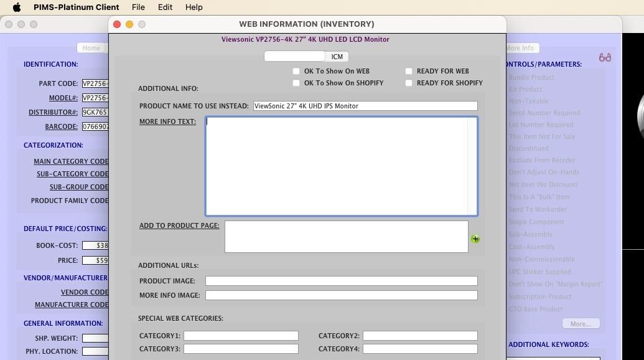The height and width of the screenshot is (360, 644).
Task: Click the ICM button
Action: pyautogui.click(x=337, y=57)
